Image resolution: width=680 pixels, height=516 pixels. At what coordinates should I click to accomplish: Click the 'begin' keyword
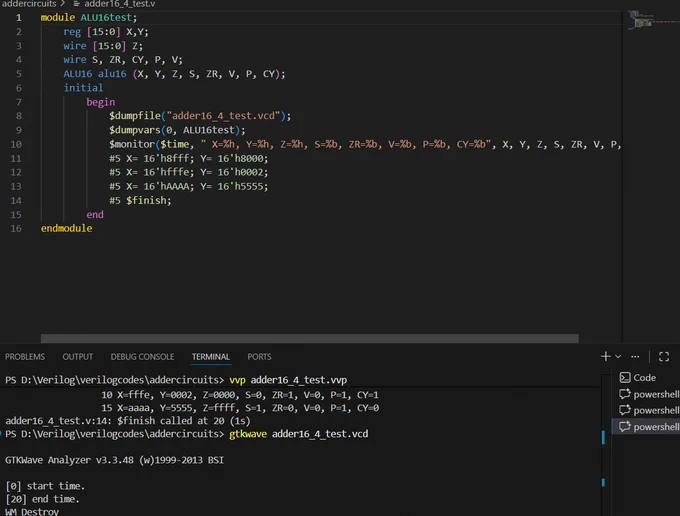[101, 102]
